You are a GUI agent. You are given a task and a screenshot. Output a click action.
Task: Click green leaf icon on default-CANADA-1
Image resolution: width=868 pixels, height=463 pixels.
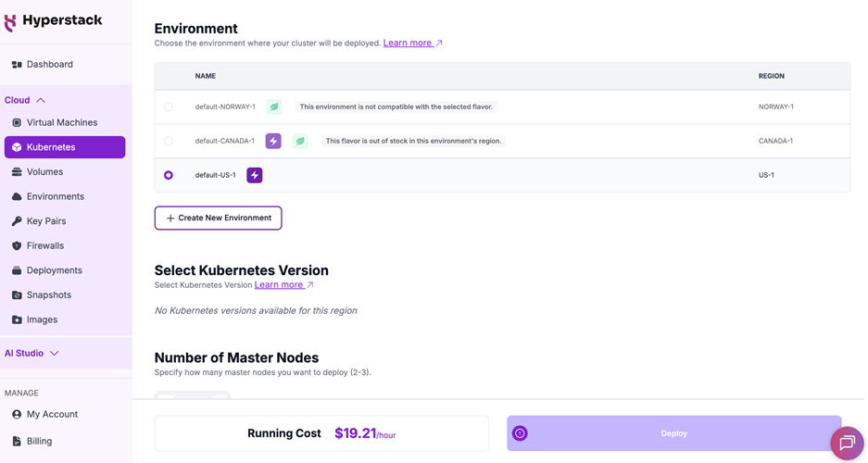point(300,141)
